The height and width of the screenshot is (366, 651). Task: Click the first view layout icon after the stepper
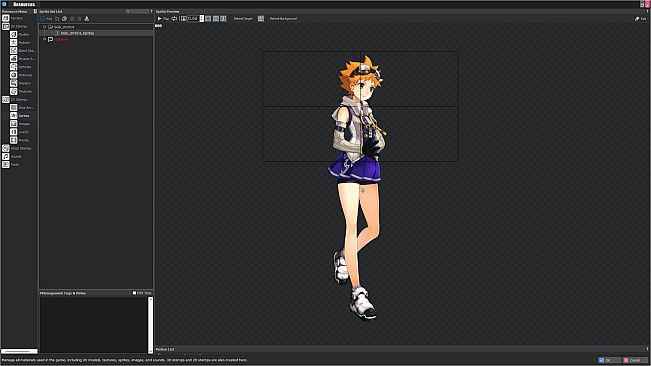pos(208,19)
